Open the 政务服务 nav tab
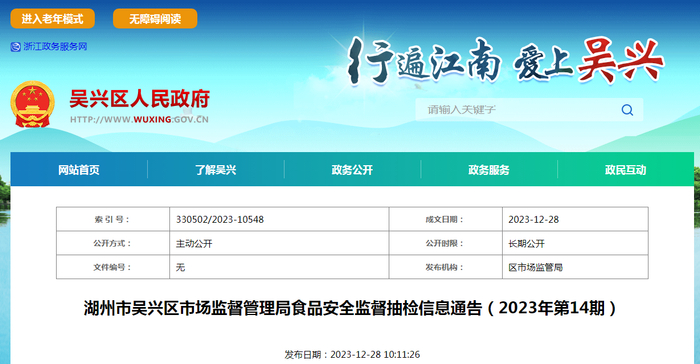 tap(489, 170)
